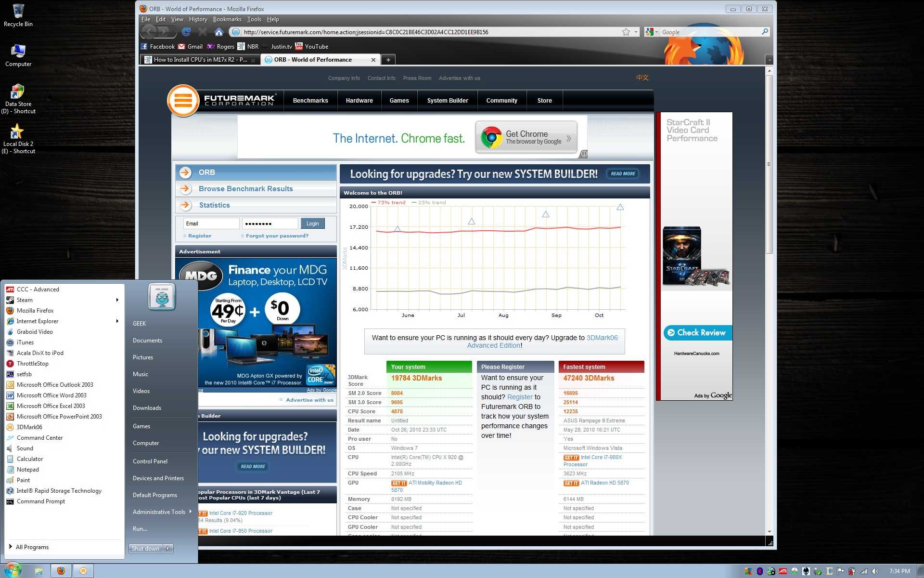Click the password input field
Image resolution: width=924 pixels, height=578 pixels.
click(x=270, y=223)
